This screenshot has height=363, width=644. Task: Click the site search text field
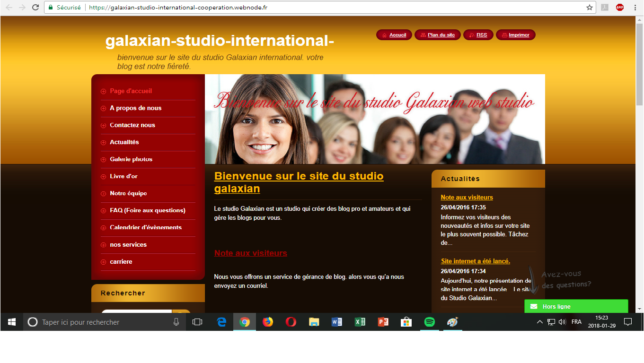click(137, 311)
